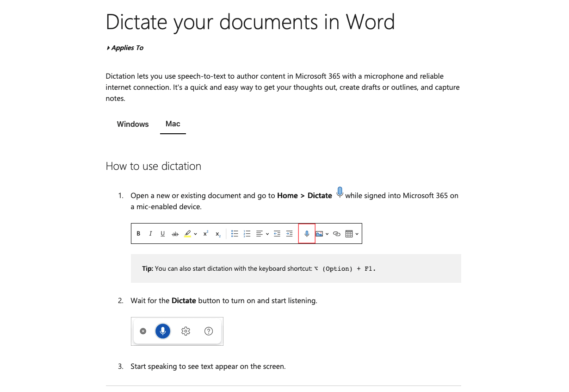Image resolution: width=569 pixels, height=392 pixels.
Task: Click the Underline icon in toolbar image
Action: pyautogui.click(x=162, y=234)
